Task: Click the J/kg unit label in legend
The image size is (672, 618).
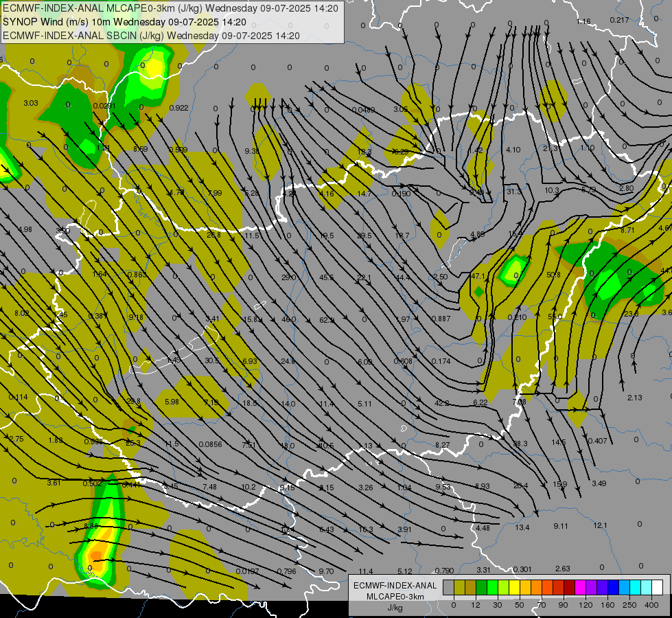Action: point(395,608)
